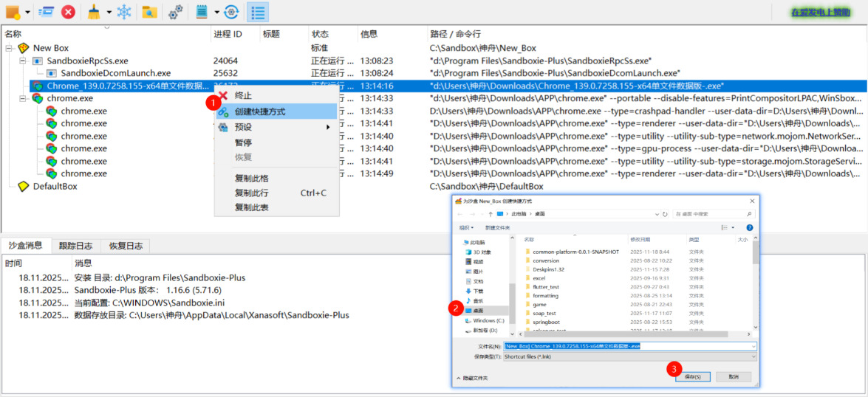
Task: Click the SandboxieDcomLaunch.exe window icon
Action: (x=52, y=73)
